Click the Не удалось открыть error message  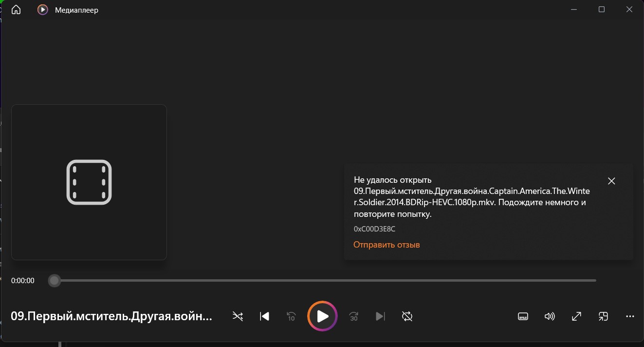pos(472,197)
